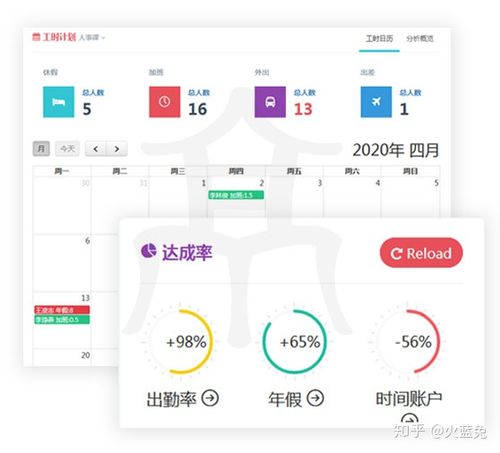Image resolution: width=500 pixels, height=453 pixels.
Task: Click the 周日 column header
Action: (410, 171)
